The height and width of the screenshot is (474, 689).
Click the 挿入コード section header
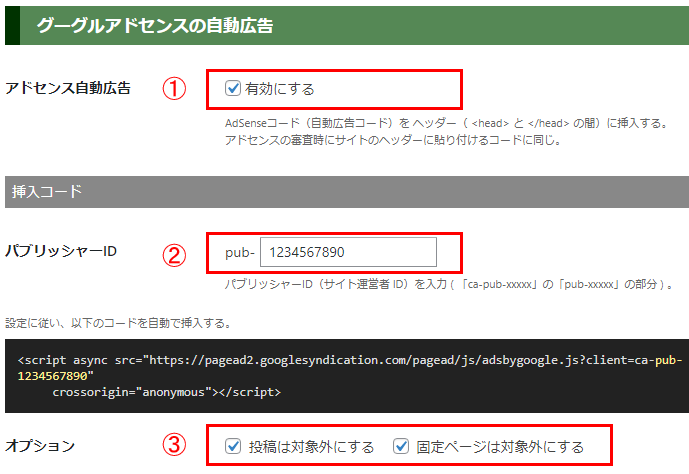pos(347,192)
